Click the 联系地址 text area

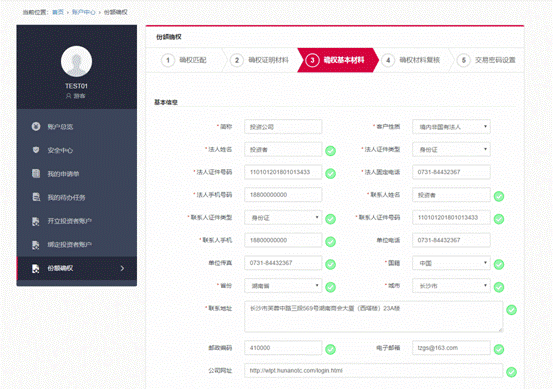pos(373,316)
